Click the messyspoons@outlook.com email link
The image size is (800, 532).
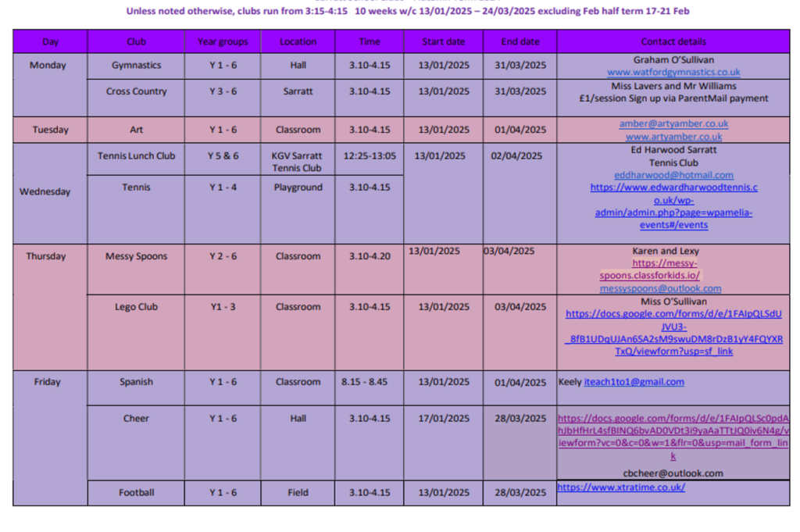coord(660,288)
